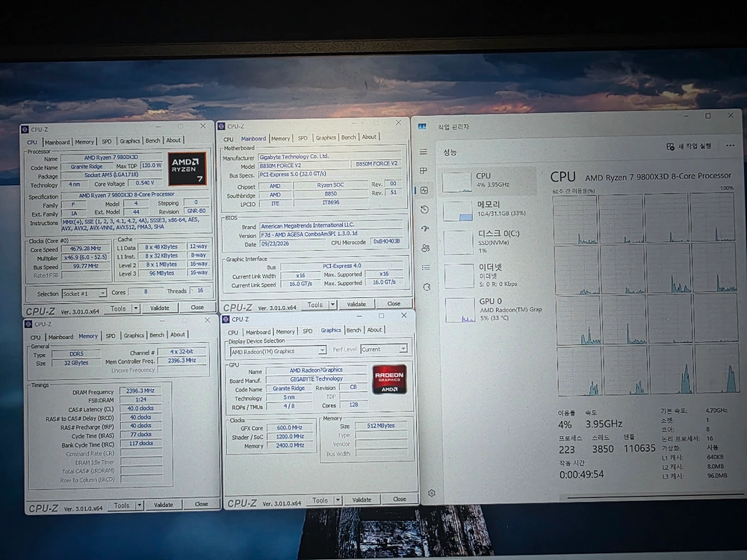Select Performance icon in Task Manager sidebar
The image size is (747, 560).
point(424,190)
